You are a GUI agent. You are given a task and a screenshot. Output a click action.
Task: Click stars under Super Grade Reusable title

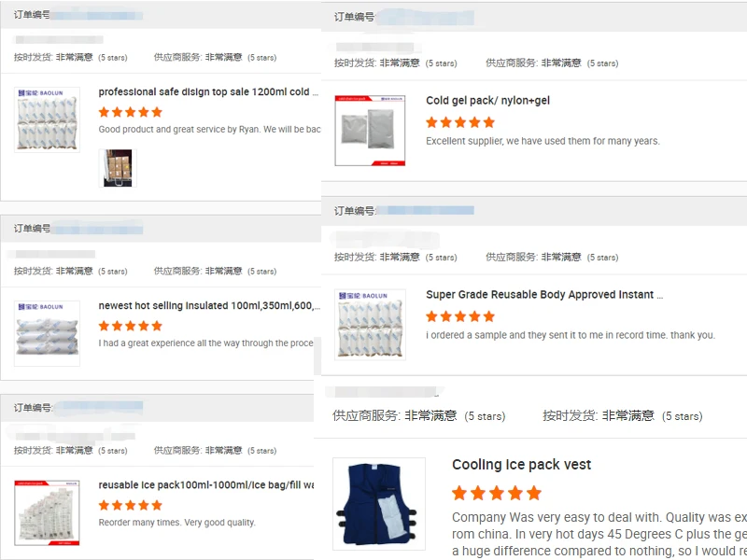tap(460, 316)
